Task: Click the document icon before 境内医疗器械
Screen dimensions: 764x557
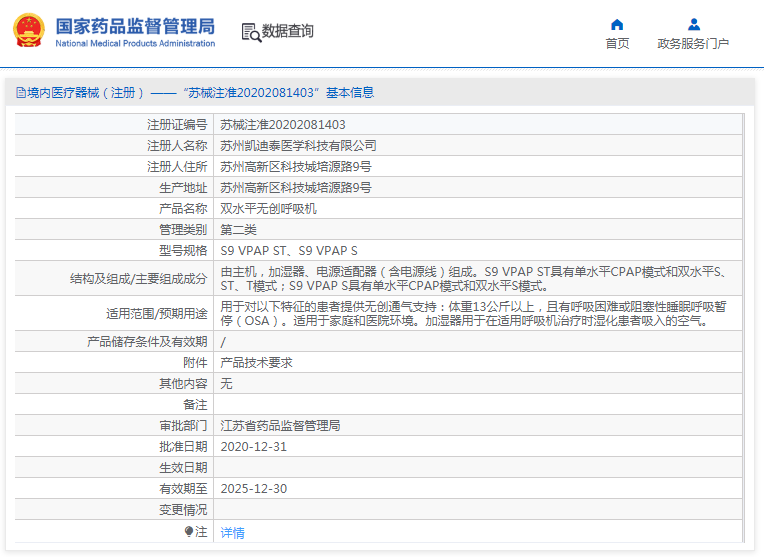Action: click(x=20, y=93)
